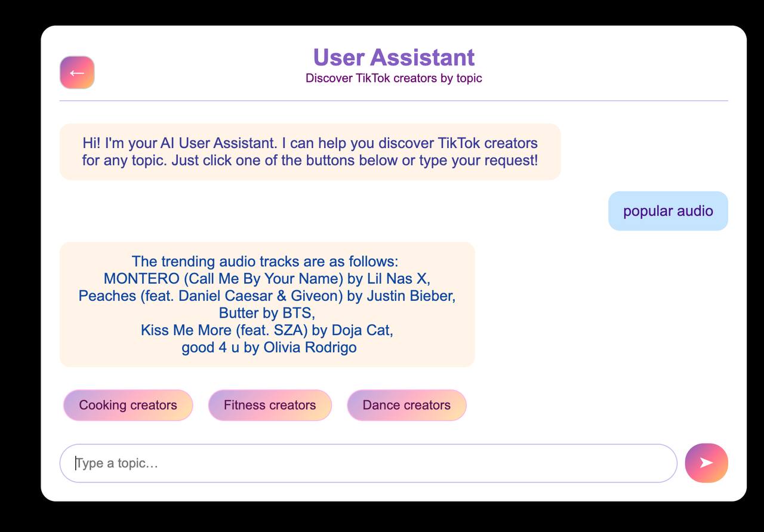This screenshot has width=764, height=532.
Task: Click the 'MONTERO (Call Me By Your Name)' line
Action: pos(267,278)
